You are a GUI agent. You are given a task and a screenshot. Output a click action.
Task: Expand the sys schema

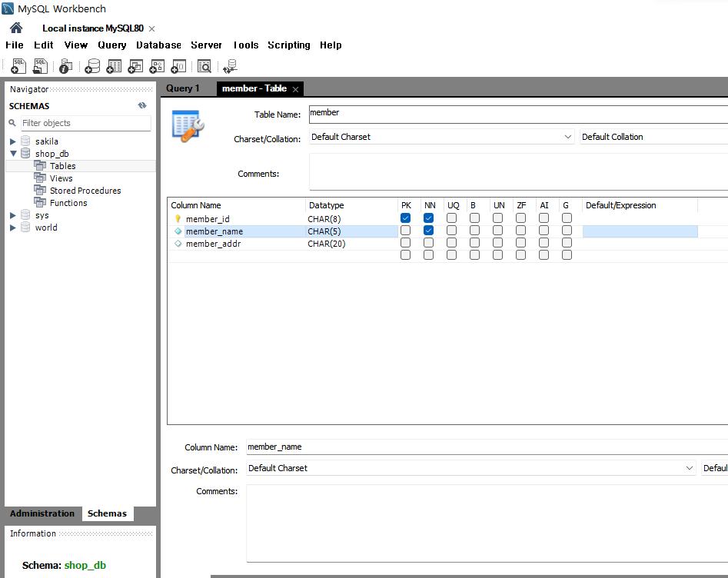click(x=13, y=215)
